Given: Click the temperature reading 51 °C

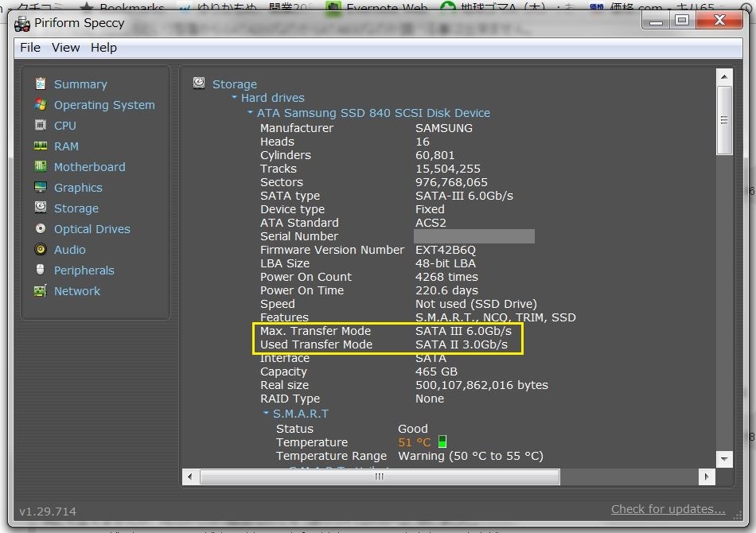Looking at the screenshot, I should pyautogui.click(x=414, y=442).
